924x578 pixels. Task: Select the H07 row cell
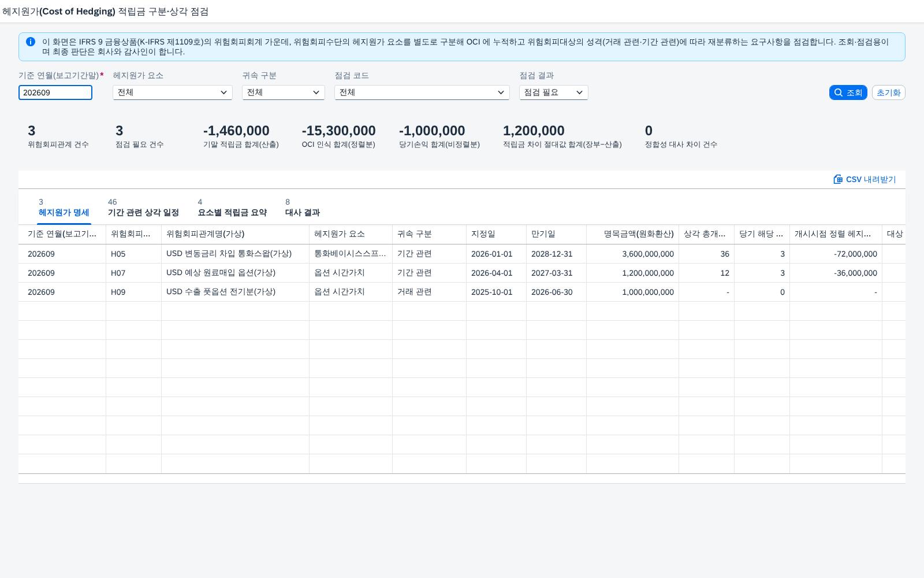[x=134, y=273]
